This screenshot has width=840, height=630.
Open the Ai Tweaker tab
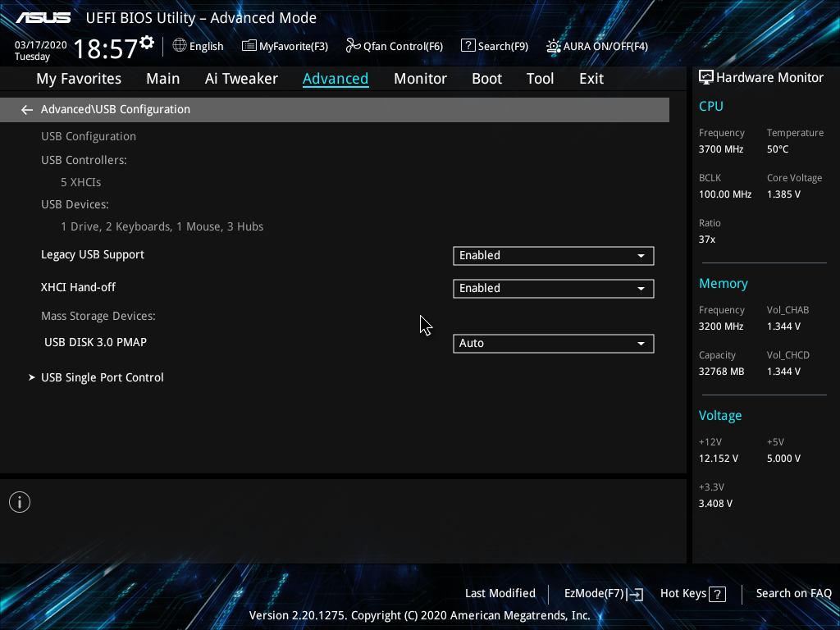[x=241, y=79]
